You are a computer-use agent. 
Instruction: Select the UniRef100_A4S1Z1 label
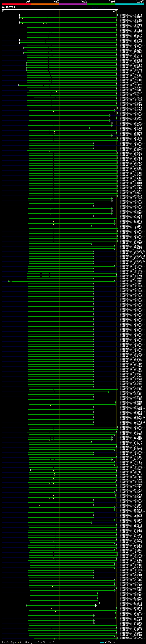click(x=131, y=151)
